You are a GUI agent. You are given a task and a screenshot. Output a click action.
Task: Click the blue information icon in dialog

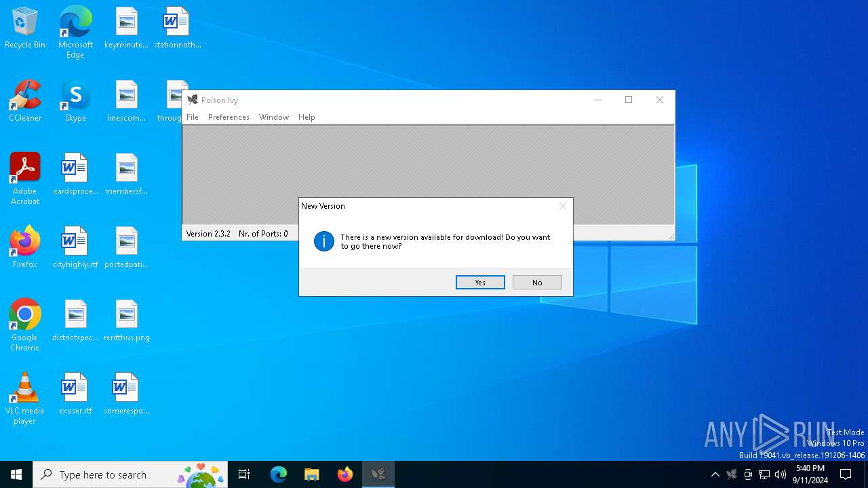click(324, 241)
